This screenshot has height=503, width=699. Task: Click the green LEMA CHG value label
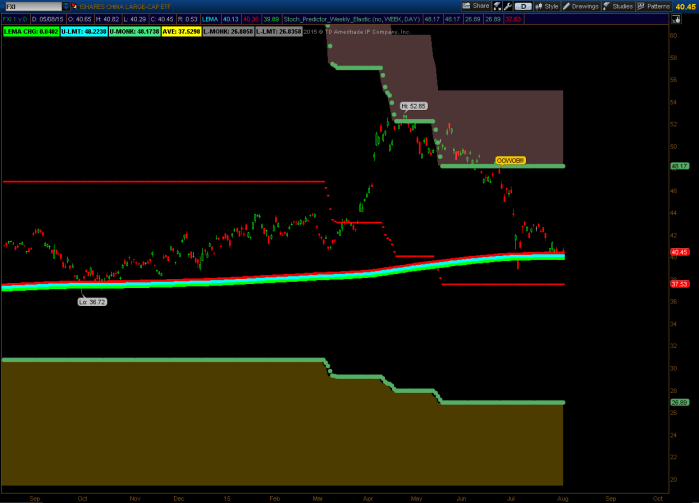click(29, 30)
